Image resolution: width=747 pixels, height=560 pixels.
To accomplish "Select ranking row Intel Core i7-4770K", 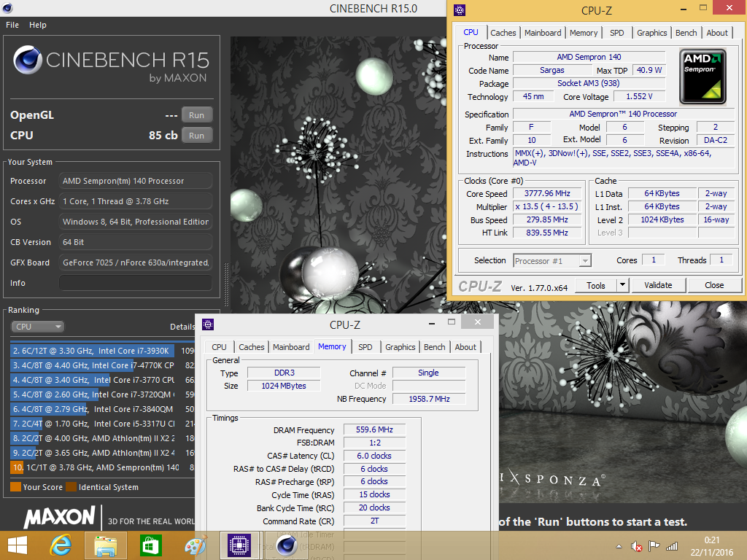I will click(102, 365).
